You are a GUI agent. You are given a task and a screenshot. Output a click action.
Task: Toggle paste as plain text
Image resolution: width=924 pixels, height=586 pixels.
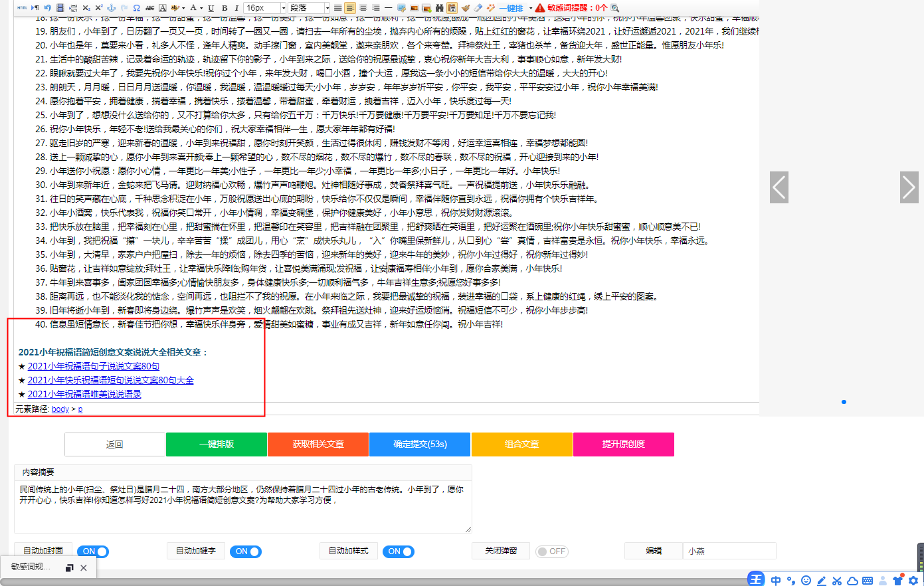[x=452, y=8]
